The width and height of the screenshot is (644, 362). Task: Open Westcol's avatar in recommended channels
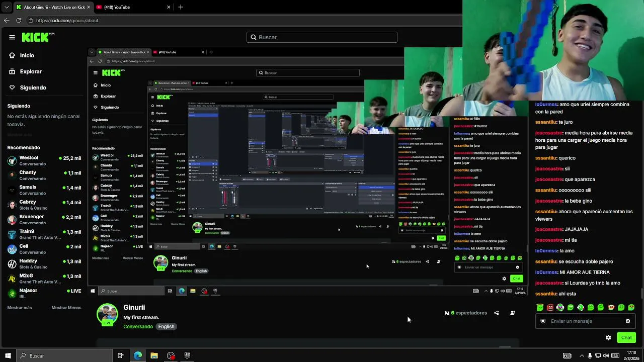tap(12, 161)
